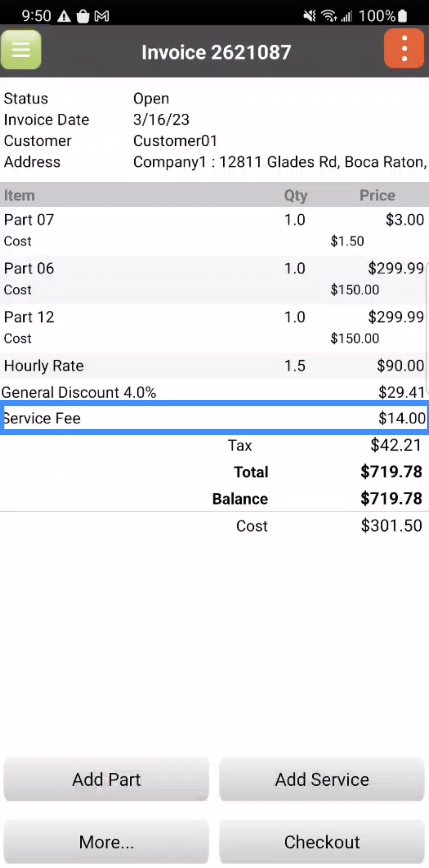
Task: Tap the Customer01 customer name
Action: tap(175, 141)
